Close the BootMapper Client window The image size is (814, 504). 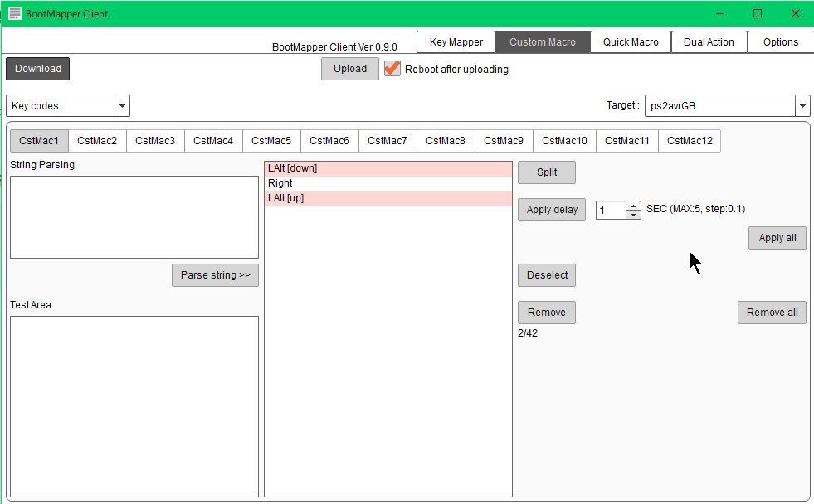(795, 13)
